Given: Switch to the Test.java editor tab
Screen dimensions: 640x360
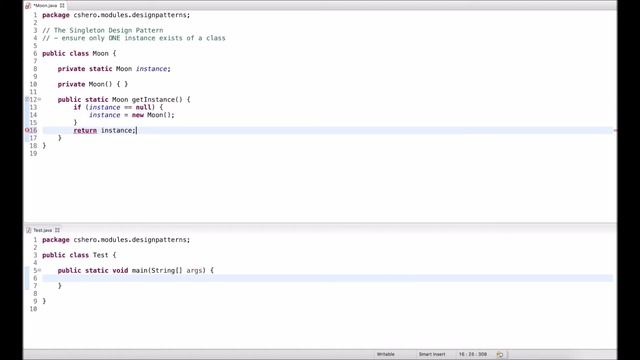Looking at the screenshot, I should [x=42, y=230].
